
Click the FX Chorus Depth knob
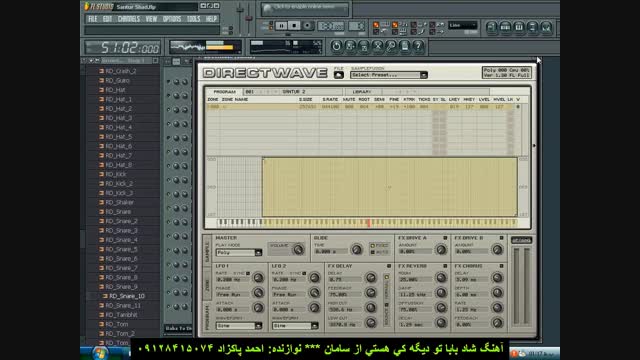pyautogui.click(x=497, y=293)
